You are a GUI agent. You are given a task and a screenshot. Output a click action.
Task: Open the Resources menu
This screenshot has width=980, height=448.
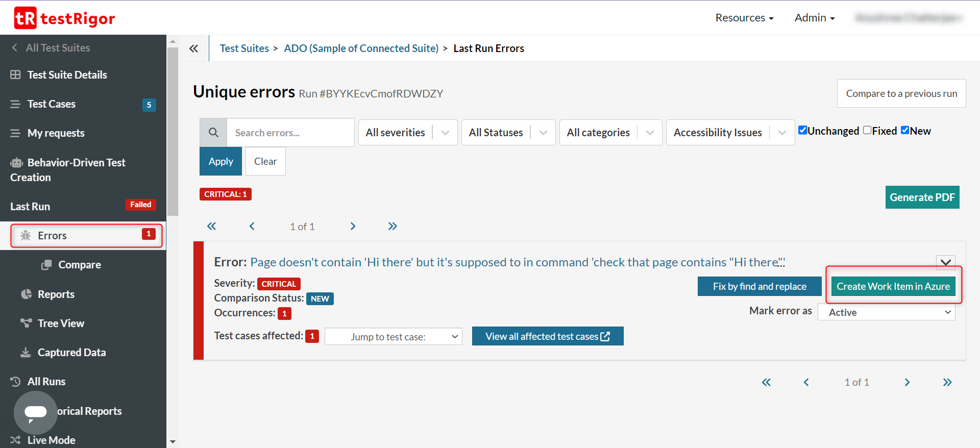(x=744, y=18)
